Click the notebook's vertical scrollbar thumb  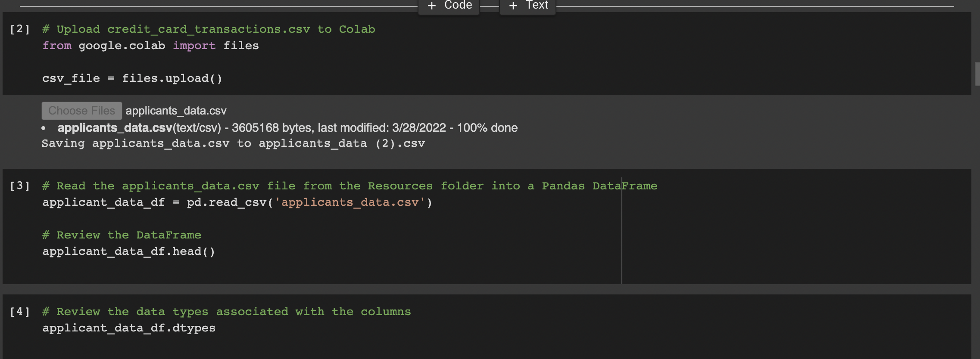tap(977, 74)
